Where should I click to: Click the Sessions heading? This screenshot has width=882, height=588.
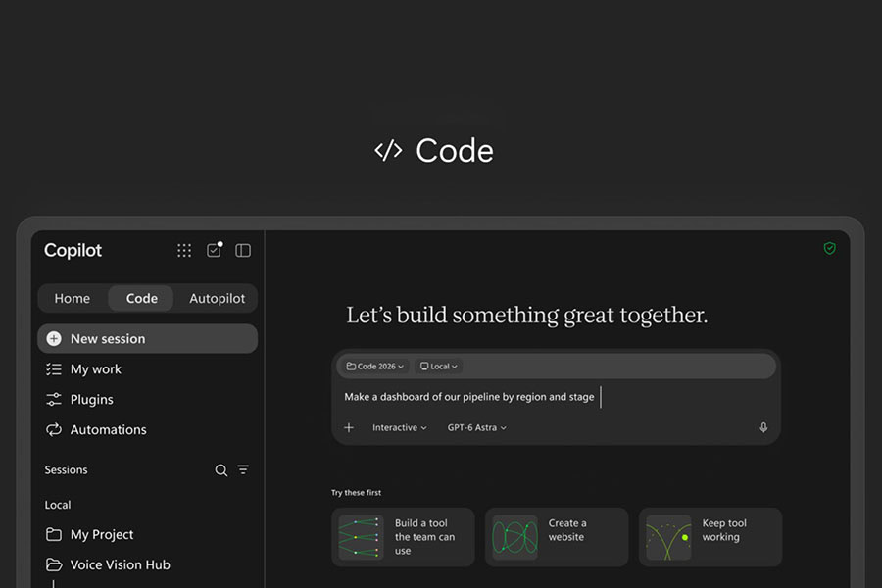[67, 469]
